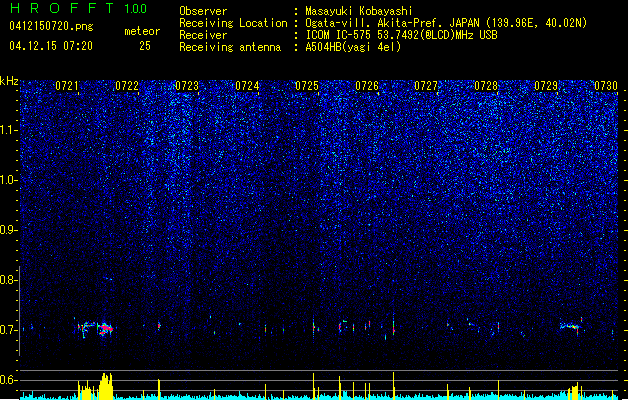Click the 0.9 kHz axis label
629x400 pixels.
[8, 230]
